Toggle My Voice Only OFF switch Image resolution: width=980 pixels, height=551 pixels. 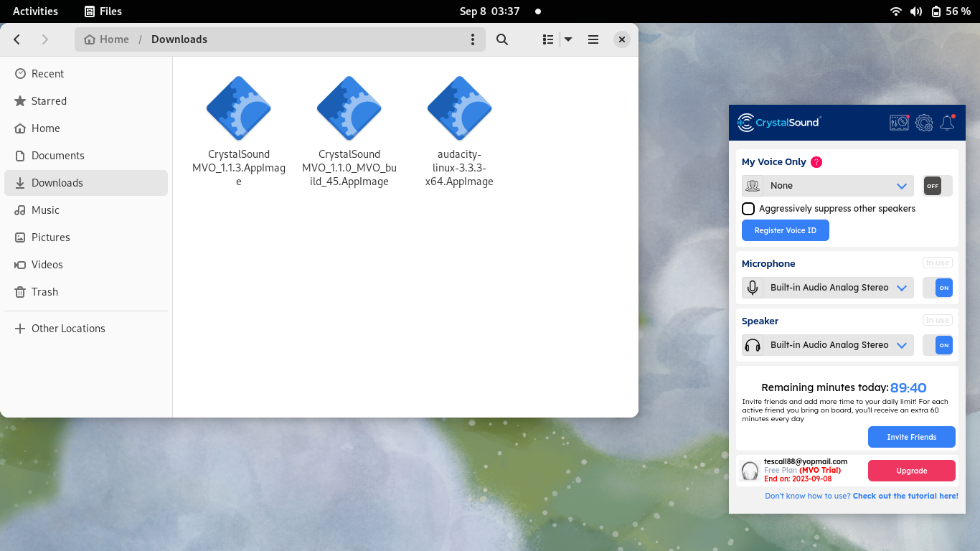pos(937,186)
